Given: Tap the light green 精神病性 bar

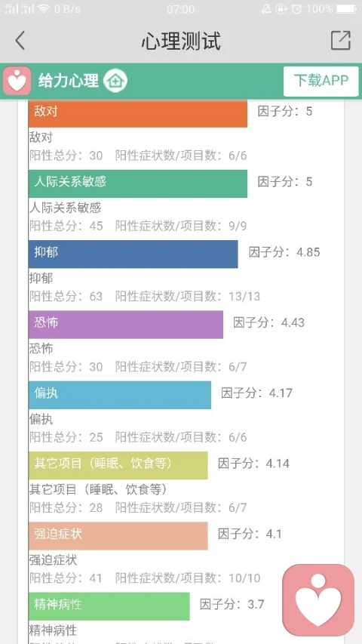Looking at the screenshot, I should tap(109, 606).
